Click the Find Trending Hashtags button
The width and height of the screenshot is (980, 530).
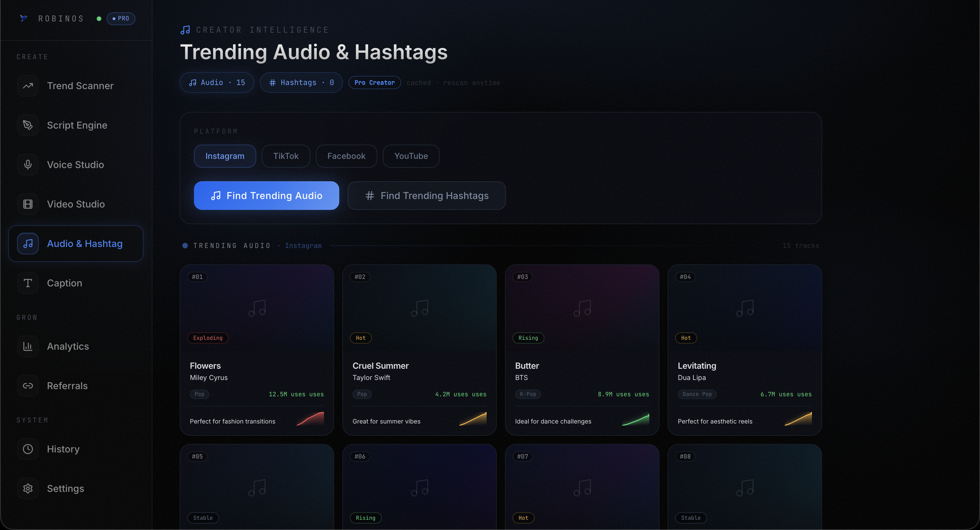[426, 195]
